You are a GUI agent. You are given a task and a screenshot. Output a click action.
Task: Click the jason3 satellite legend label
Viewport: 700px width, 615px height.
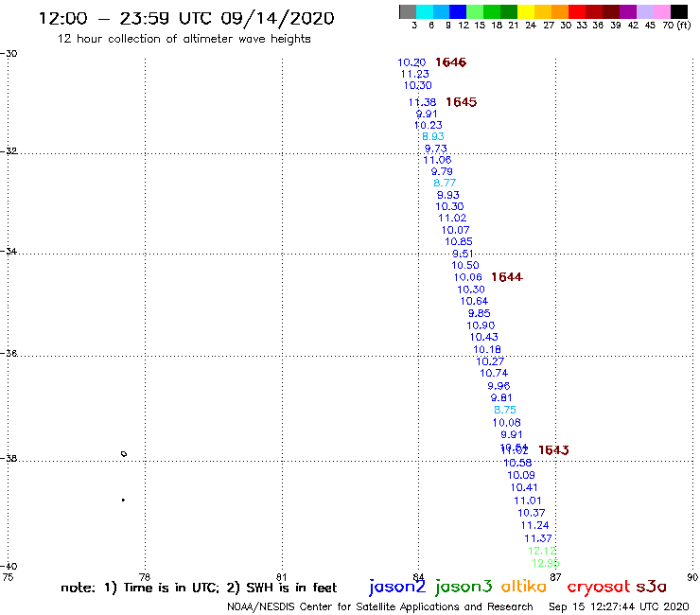click(464, 588)
